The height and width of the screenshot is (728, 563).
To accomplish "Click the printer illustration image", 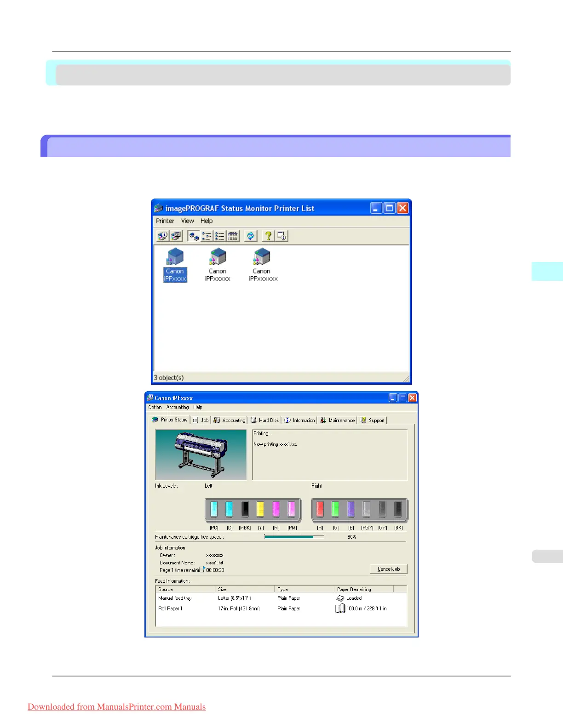I will pos(201,455).
